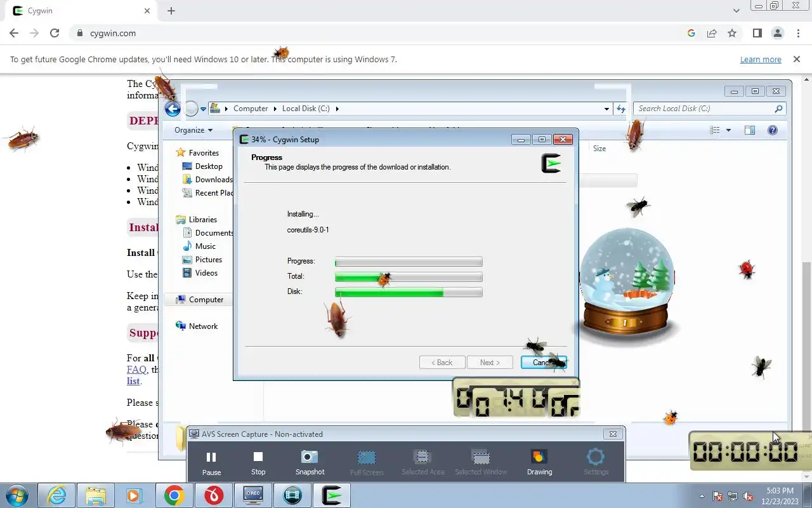Bookmark this tab with the star icon
Viewport: 812px width, 508px height.
pos(732,33)
